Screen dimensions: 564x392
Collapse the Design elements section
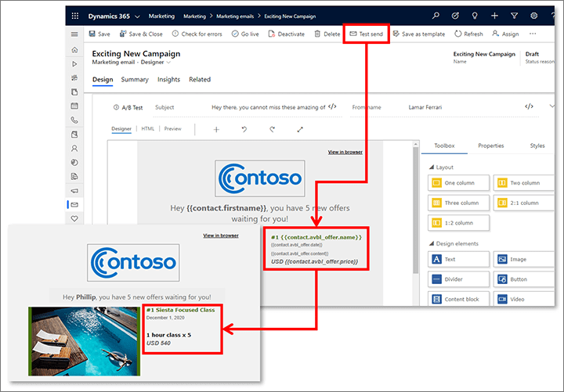pyautogui.click(x=431, y=244)
